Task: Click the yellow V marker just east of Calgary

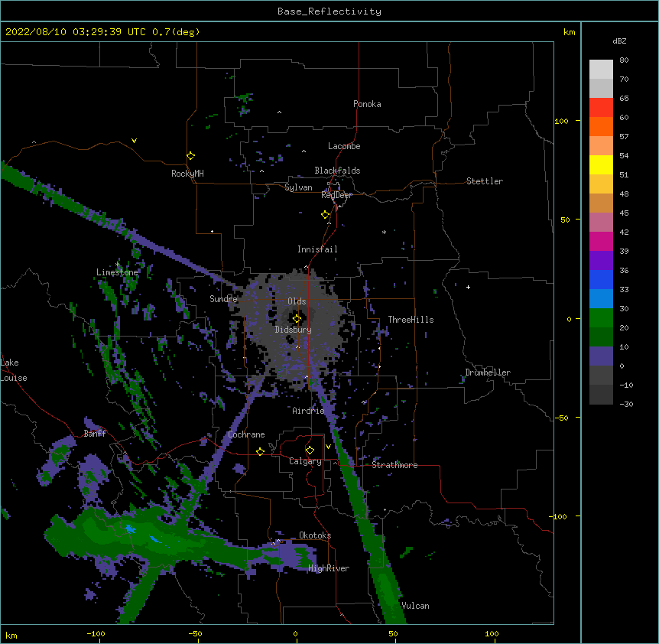Action: pyautogui.click(x=328, y=447)
